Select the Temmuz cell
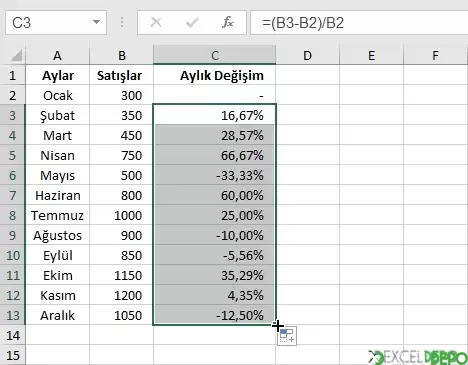The height and width of the screenshot is (365, 468). tap(57, 215)
